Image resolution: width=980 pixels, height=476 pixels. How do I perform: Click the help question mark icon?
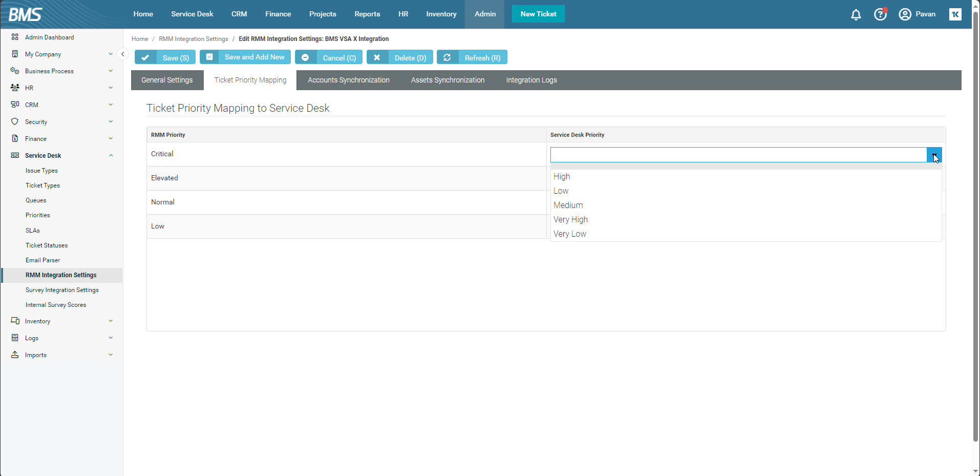(880, 14)
